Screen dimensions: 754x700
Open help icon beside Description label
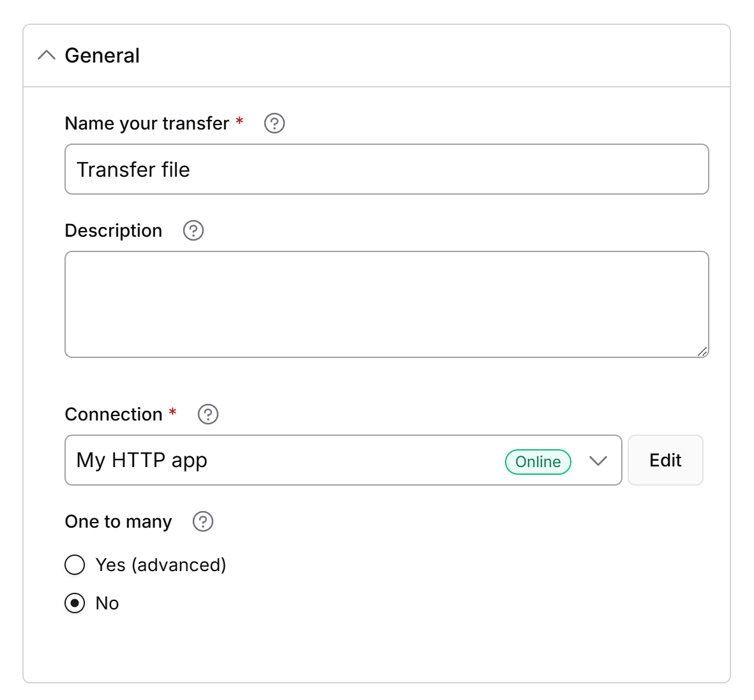click(193, 231)
